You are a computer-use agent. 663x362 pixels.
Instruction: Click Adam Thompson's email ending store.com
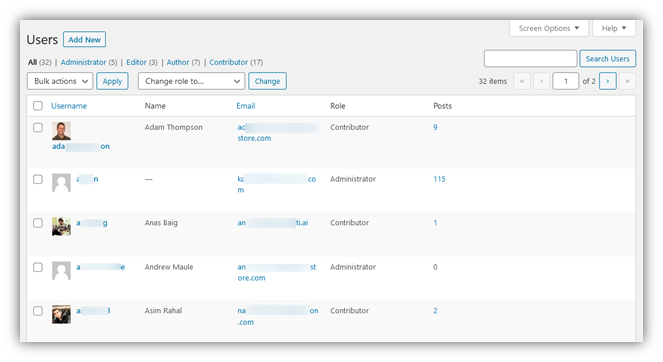coord(277,133)
